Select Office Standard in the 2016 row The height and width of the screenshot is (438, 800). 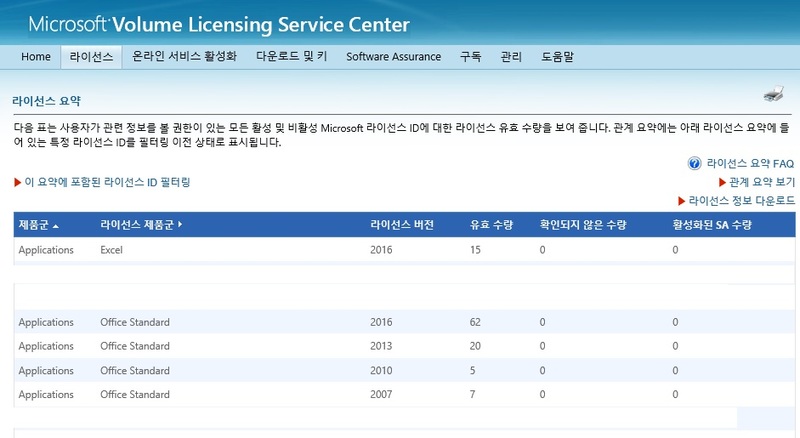pyautogui.click(x=135, y=322)
